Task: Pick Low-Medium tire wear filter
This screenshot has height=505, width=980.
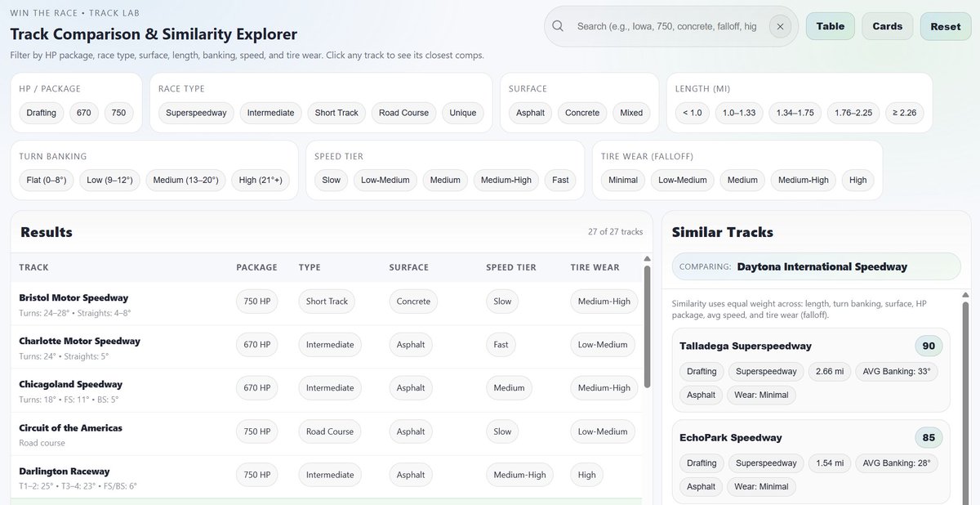Action: click(683, 180)
